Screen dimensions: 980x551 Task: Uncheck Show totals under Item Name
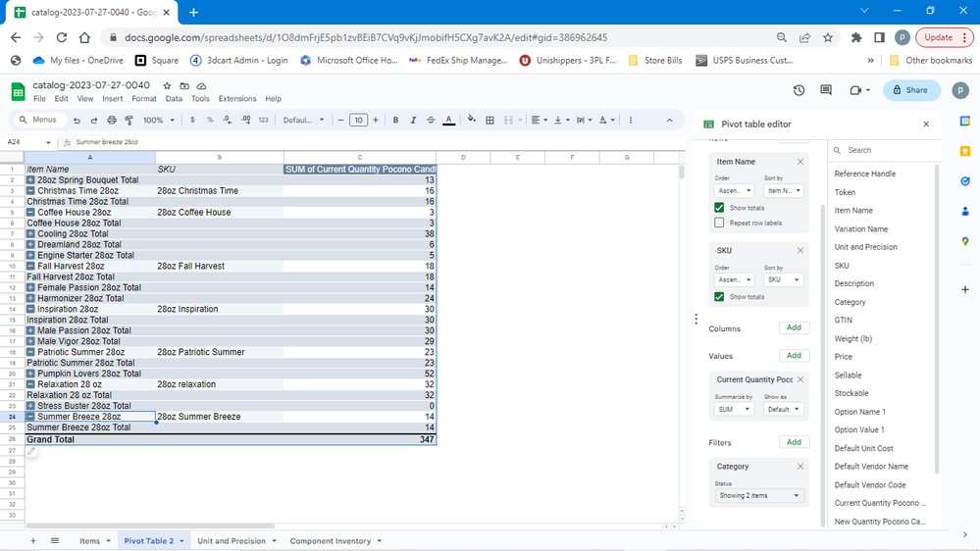[719, 208]
